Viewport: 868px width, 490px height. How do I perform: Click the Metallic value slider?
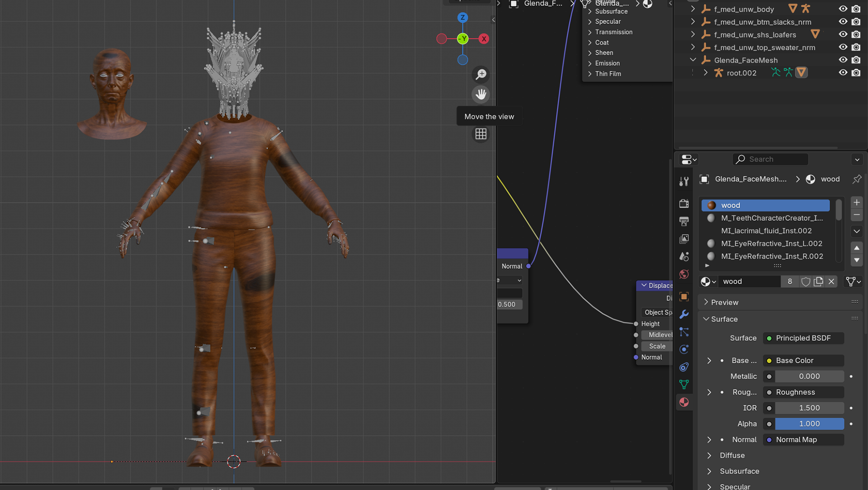[x=809, y=376]
